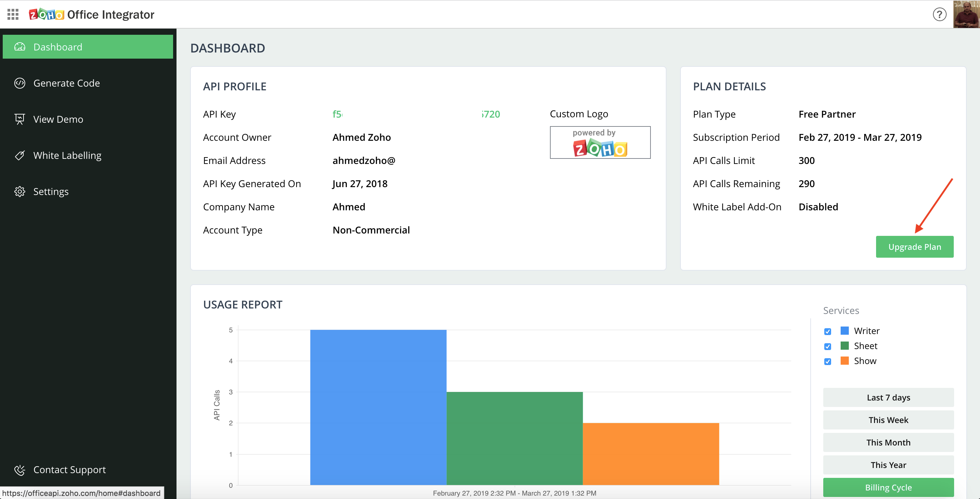Open the Zoho apps grid launcher

click(x=13, y=14)
